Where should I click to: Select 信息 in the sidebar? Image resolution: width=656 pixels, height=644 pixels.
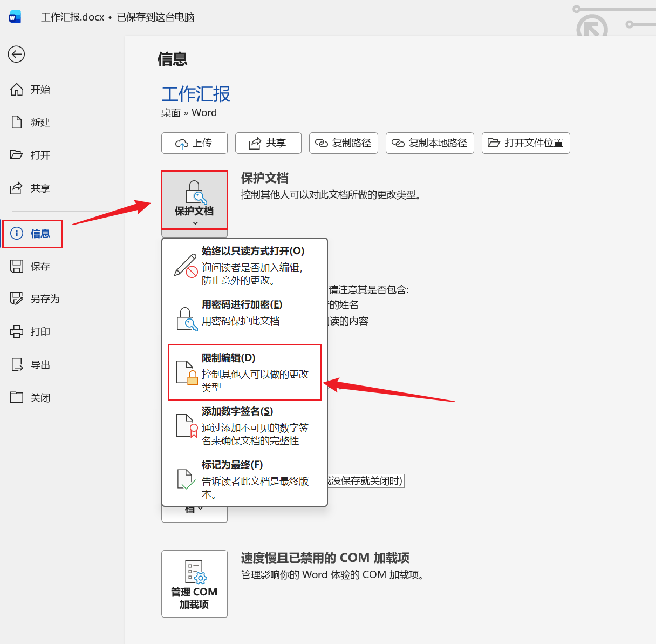33,234
